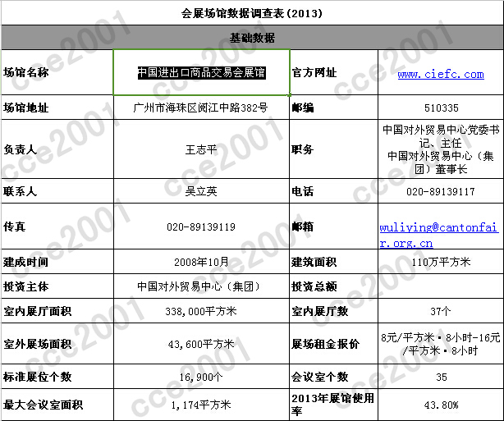Click the outdoor area cell 43,600平方米

point(200,345)
